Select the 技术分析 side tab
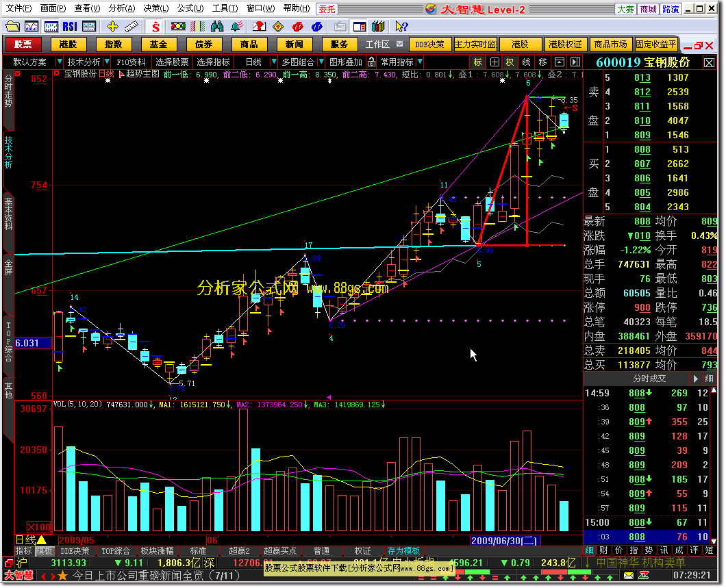The image size is (726, 588). (8, 152)
